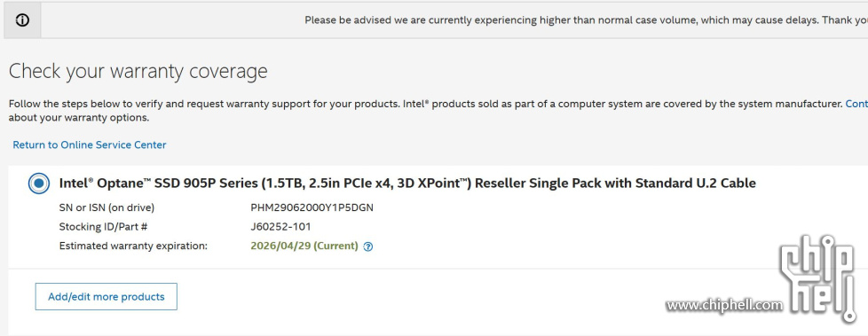Click the Intel Optane SSD 905P product title
This screenshot has width=868, height=336.
tap(407, 183)
